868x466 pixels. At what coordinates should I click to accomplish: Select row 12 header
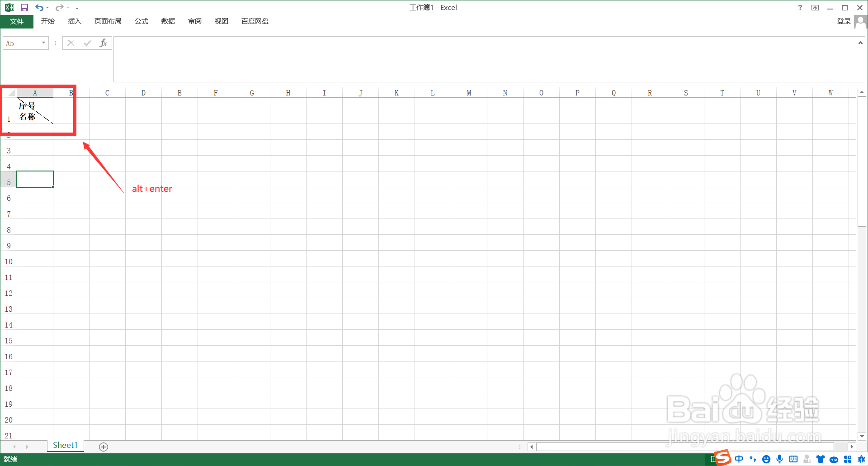(9, 290)
